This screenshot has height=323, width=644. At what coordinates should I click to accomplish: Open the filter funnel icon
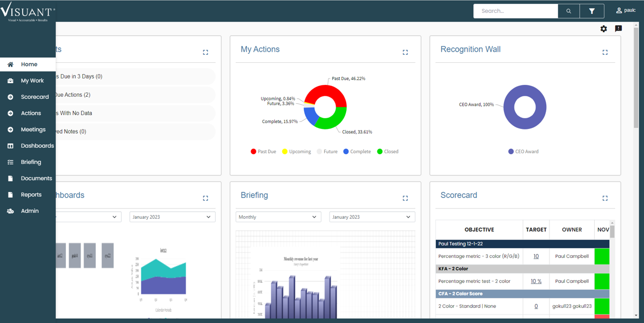point(591,11)
